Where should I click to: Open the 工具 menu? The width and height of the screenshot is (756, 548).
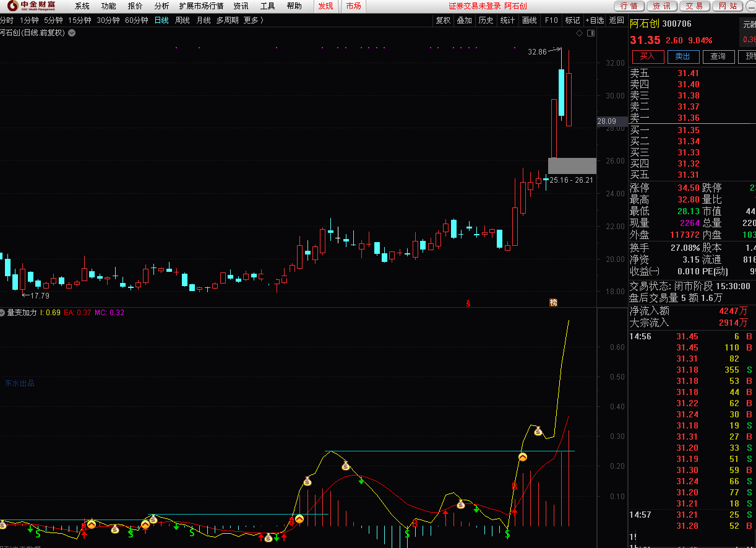[267, 6]
